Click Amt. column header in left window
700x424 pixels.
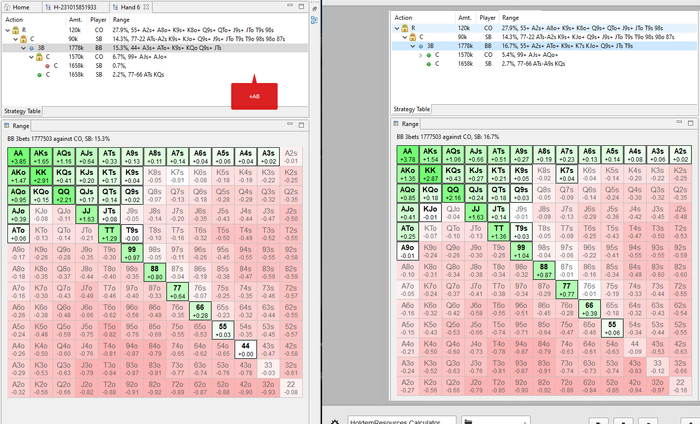pos(75,20)
